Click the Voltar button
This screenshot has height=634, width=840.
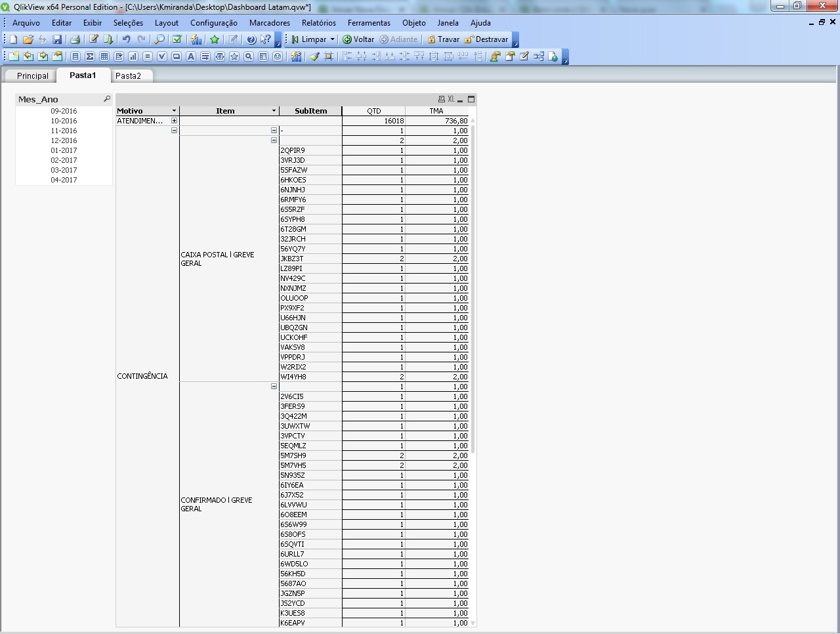(358, 39)
